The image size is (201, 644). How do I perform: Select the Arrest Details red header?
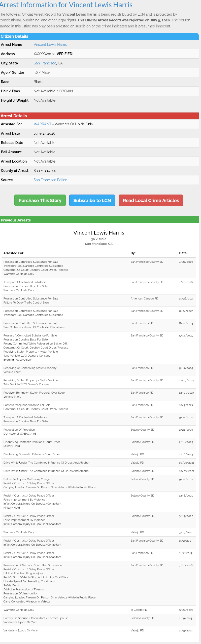pos(99,116)
